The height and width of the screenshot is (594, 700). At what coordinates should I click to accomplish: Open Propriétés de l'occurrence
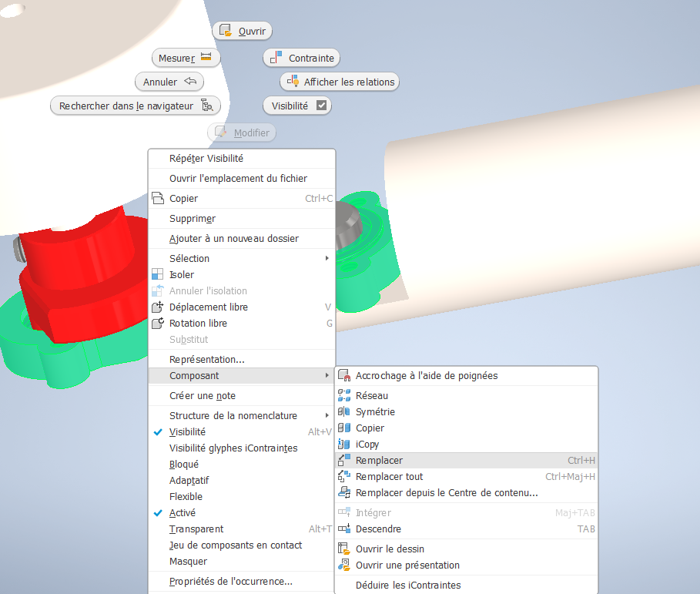(x=231, y=582)
